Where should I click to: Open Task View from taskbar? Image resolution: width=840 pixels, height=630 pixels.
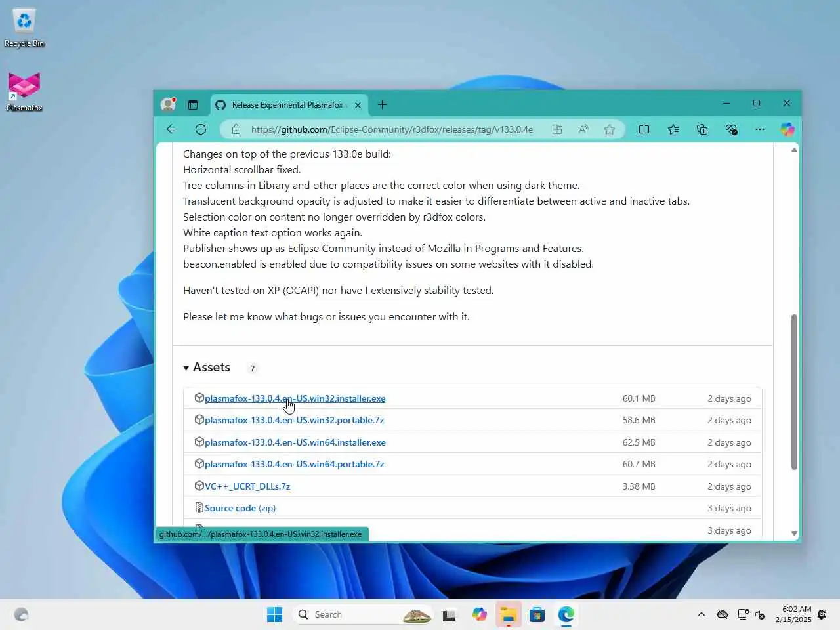point(449,615)
